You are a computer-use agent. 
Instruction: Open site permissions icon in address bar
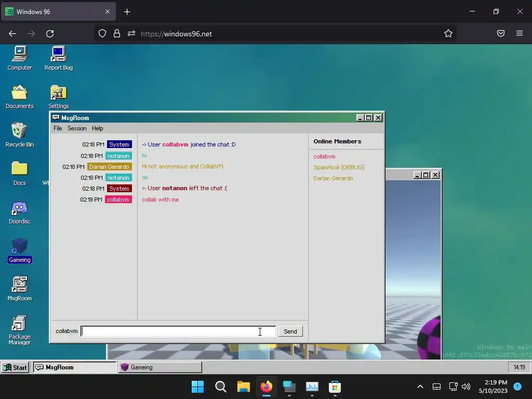[x=131, y=33]
